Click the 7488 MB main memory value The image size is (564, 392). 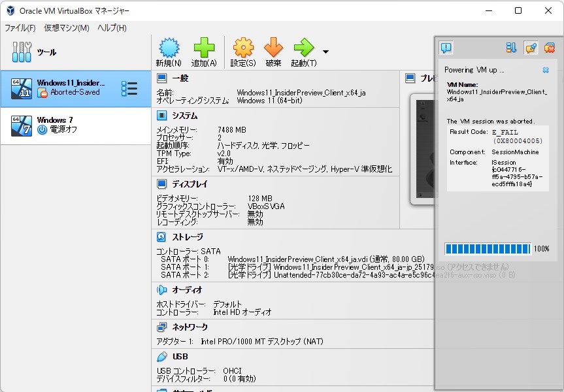[x=231, y=130]
